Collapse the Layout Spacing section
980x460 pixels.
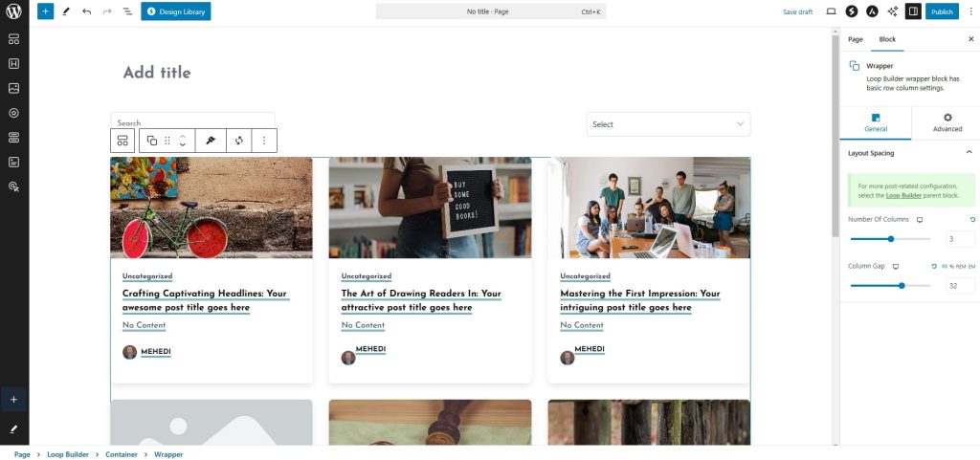tap(969, 152)
